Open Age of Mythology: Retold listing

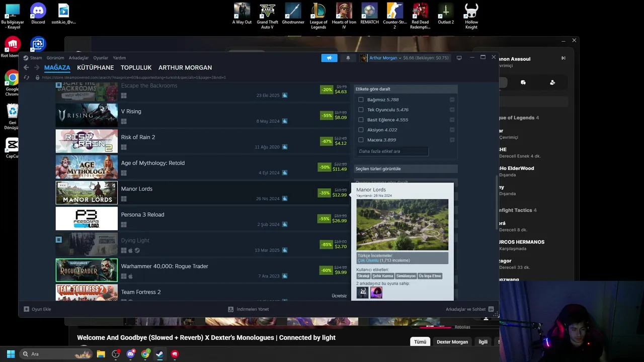202,167
